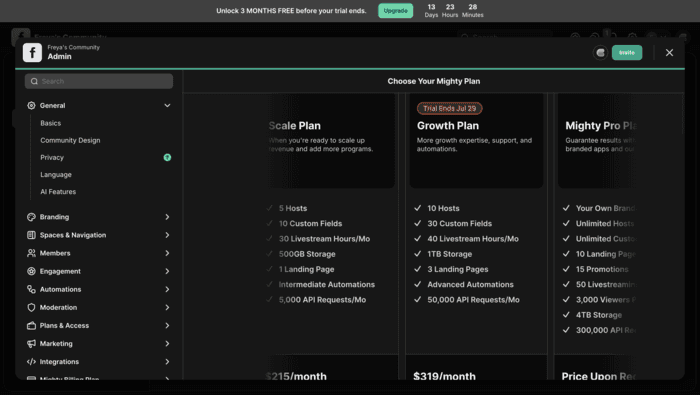The height and width of the screenshot is (395, 700).
Task: Click 40 Livestream Hours/Mo text
Action: pos(473,239)
